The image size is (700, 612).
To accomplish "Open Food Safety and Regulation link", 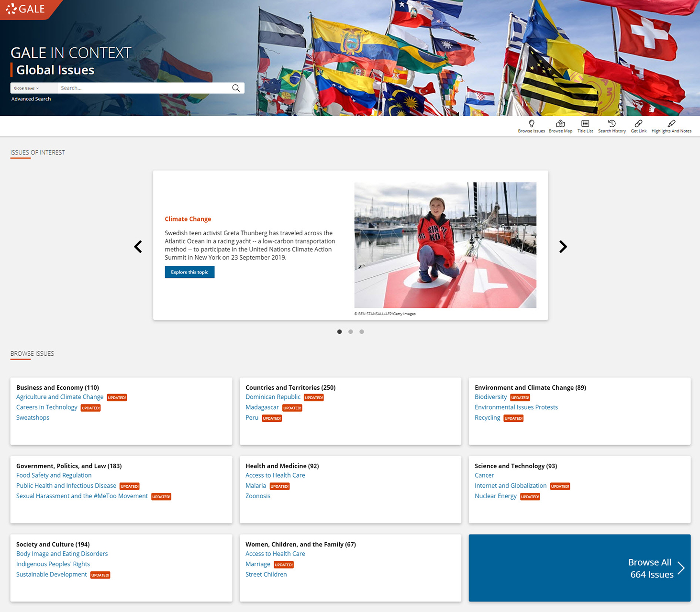I will pyautogui.click(x=54, y=475).
